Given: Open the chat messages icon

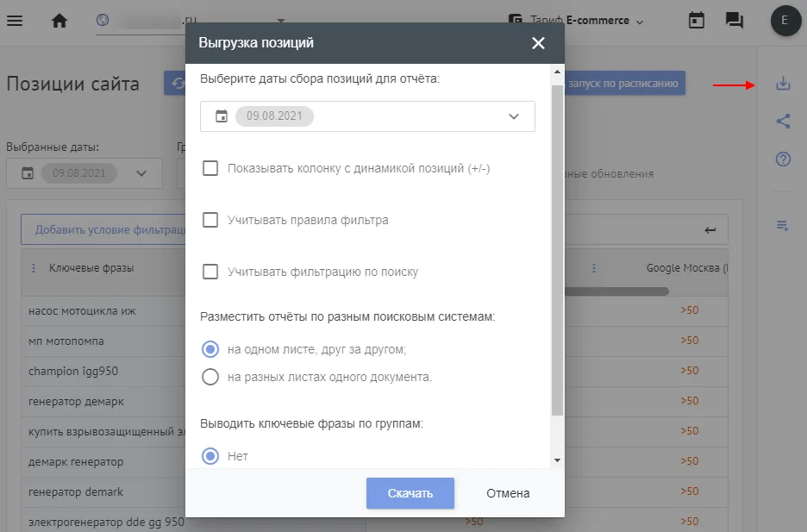Looking at the screenshot, I should click(x=735, y=21).
